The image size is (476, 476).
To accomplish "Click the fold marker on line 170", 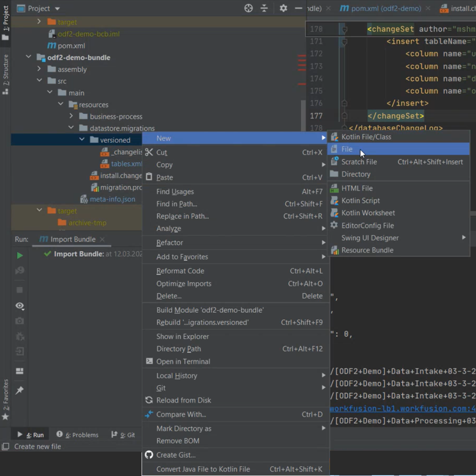I will pyautogui.click(x=344, y=29).
